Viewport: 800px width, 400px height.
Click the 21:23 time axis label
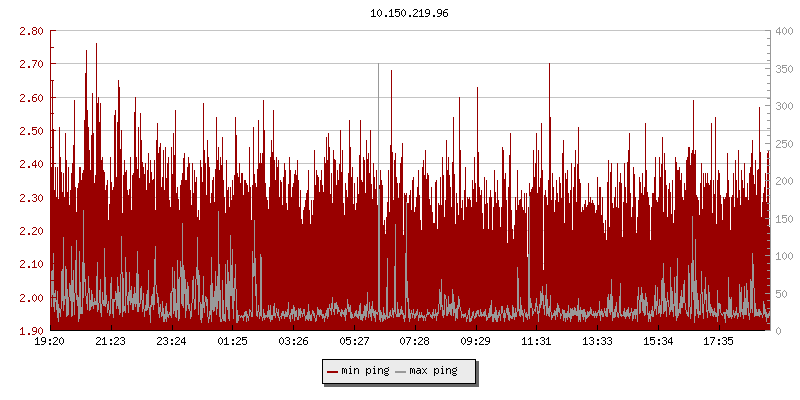point(110,341)
